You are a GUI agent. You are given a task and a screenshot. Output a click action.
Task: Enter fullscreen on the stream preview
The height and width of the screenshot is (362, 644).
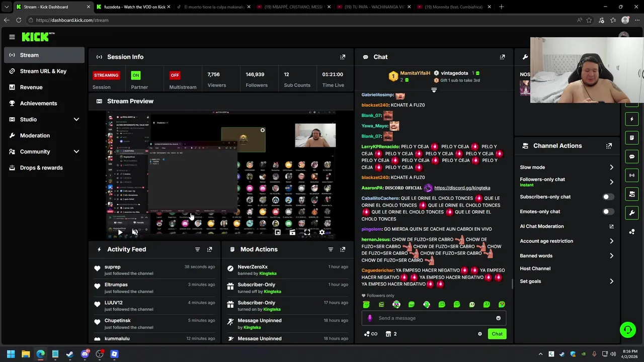pyautogui.click(x=307, y=232)
